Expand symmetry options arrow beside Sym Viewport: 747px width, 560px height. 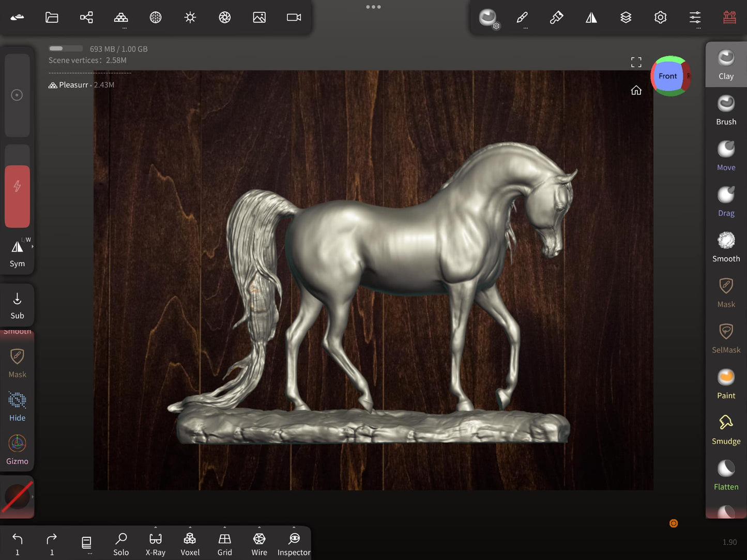pos(32,247)
